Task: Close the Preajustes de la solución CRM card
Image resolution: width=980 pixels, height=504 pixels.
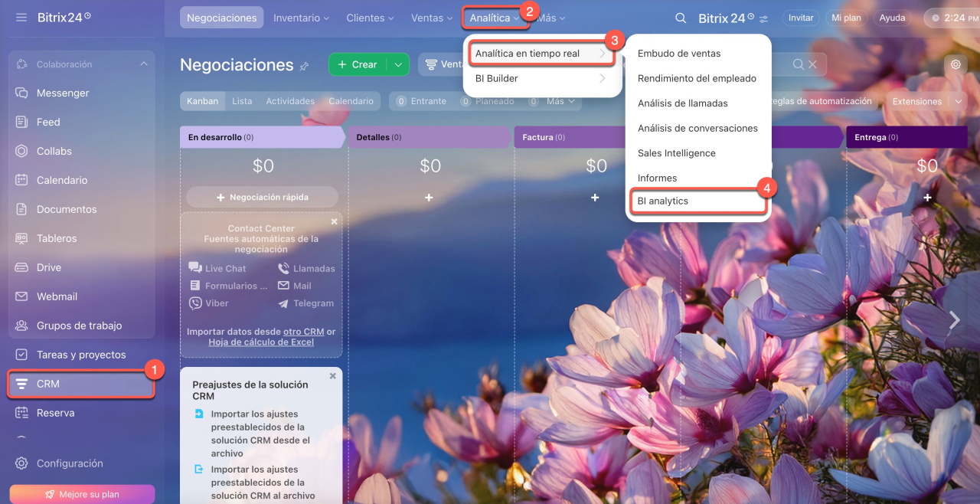Action: coord(333,376)
